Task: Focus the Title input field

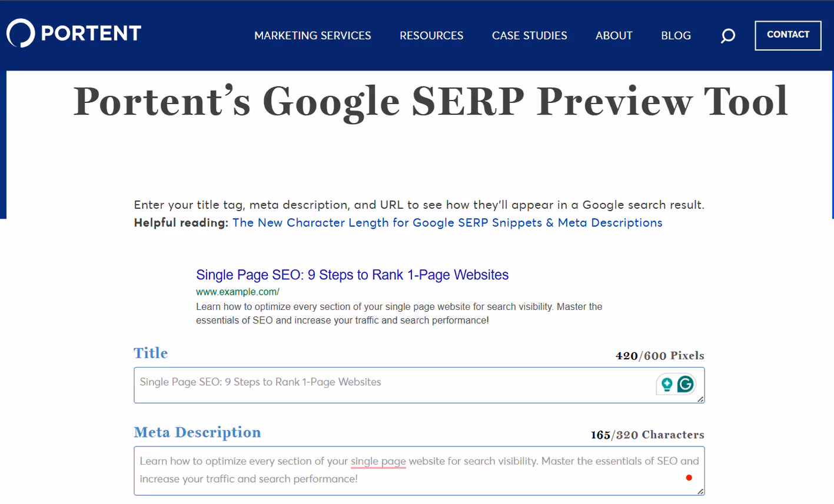Action: [x=419, y=385]
